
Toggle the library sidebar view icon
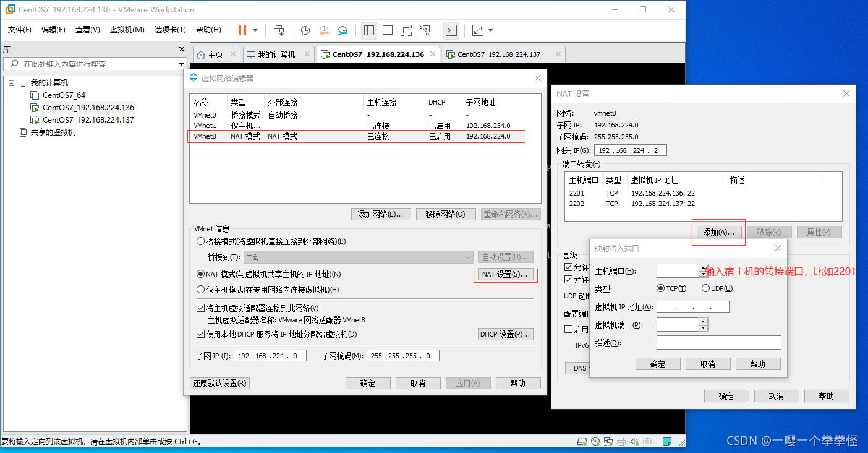point(369,30)
